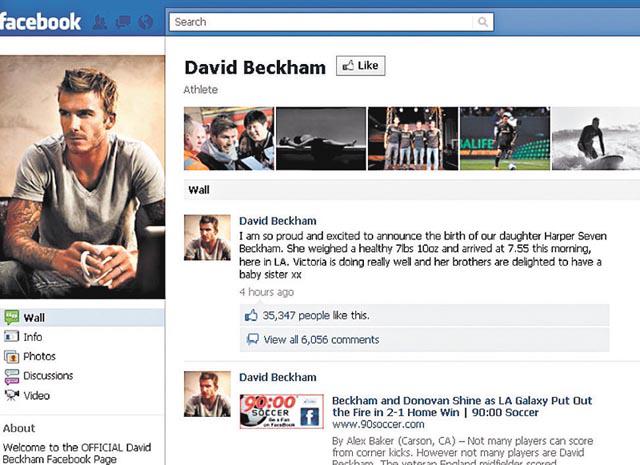Click 'Welcome to the OFFICIAL David Beckham' text
The image size is (640, 465).
click(x=77, y=453)
